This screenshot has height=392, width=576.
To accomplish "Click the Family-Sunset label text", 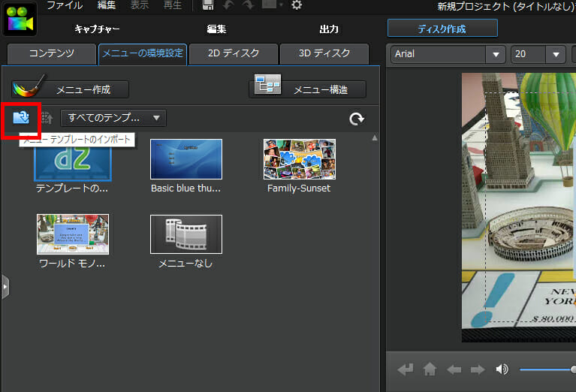I will pos(299,188).
